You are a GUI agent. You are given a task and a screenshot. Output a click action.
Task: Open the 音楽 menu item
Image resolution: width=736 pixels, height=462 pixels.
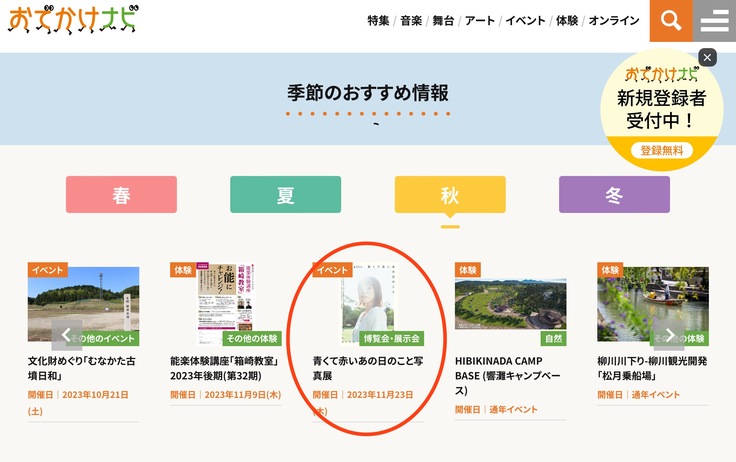(x=411, y=21)
